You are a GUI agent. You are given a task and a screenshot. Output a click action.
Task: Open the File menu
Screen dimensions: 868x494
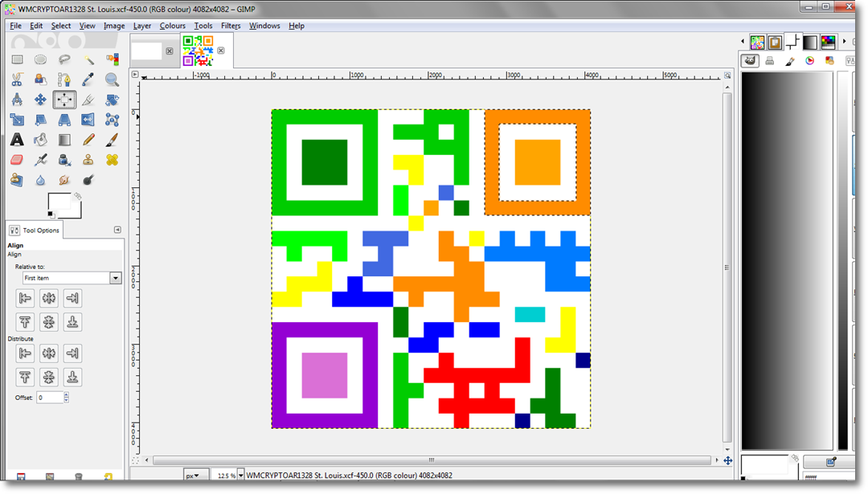(15, 26)
